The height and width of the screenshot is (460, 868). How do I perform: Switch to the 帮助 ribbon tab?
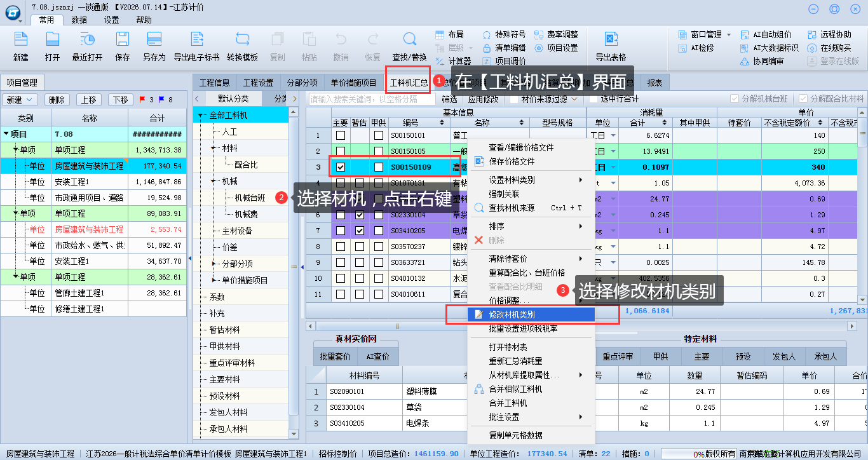tap(144, 20)
